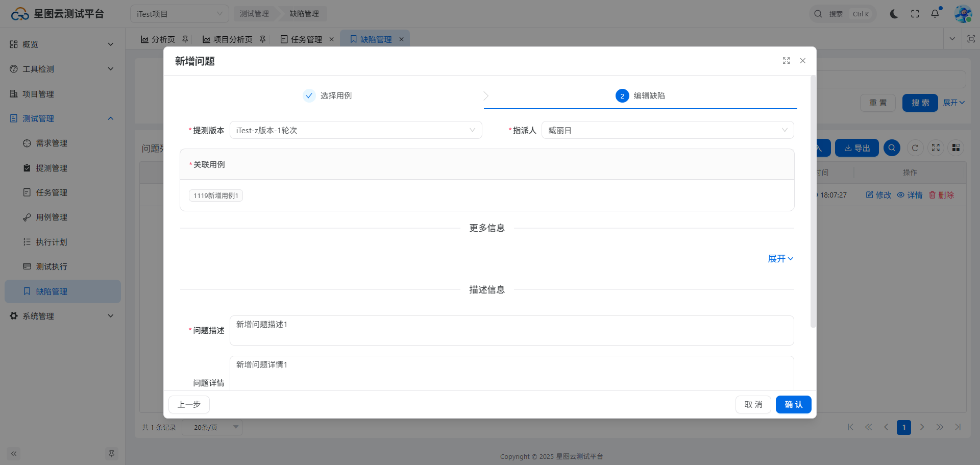Enter fullscreen via top bar icon
The width and height of the screenshot is (980, 465).
click(x=915, y=14)
